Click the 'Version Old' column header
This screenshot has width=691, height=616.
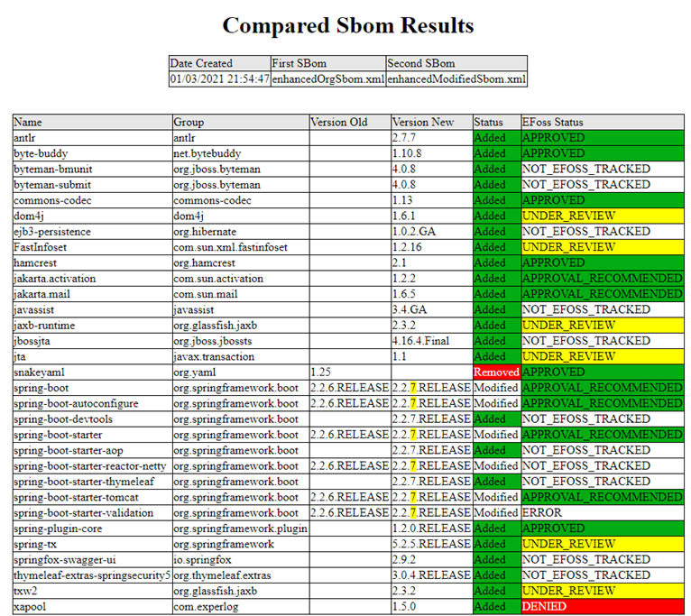coord(350,122)
